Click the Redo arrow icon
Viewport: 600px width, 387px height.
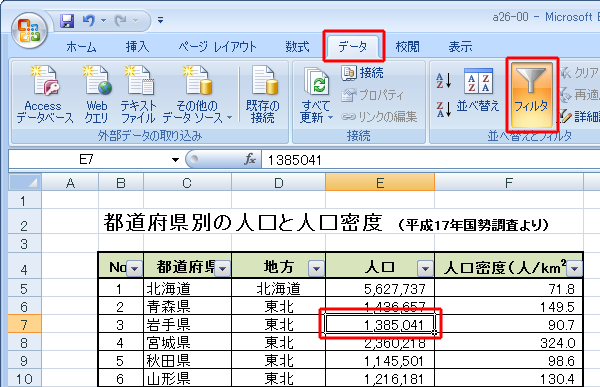(x=121, y=20)
